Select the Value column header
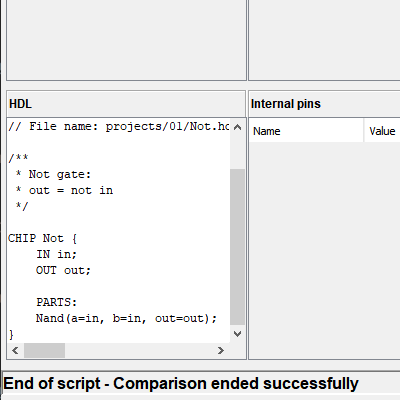 (382, 131)
